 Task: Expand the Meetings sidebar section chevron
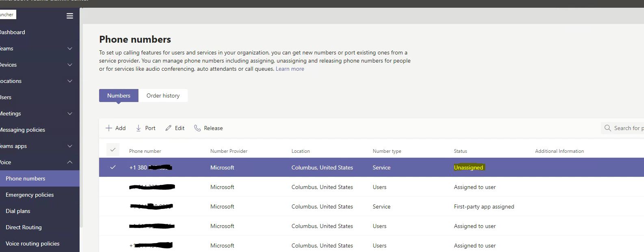[70, 113]
